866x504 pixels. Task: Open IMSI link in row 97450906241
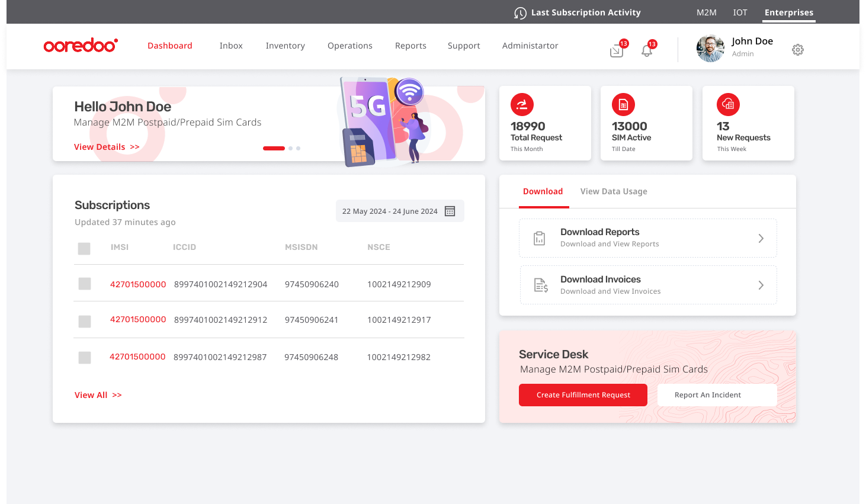138,319
